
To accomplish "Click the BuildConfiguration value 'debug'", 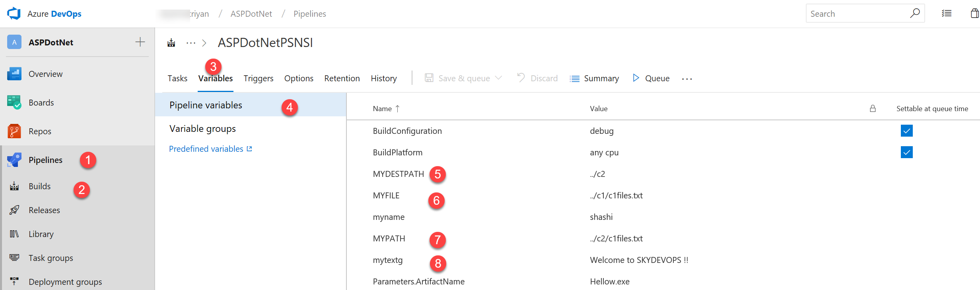I will tap(602, 131).
